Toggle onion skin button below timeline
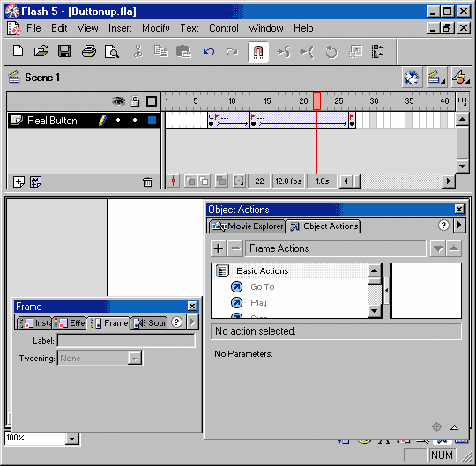 (x=190, y=181)
